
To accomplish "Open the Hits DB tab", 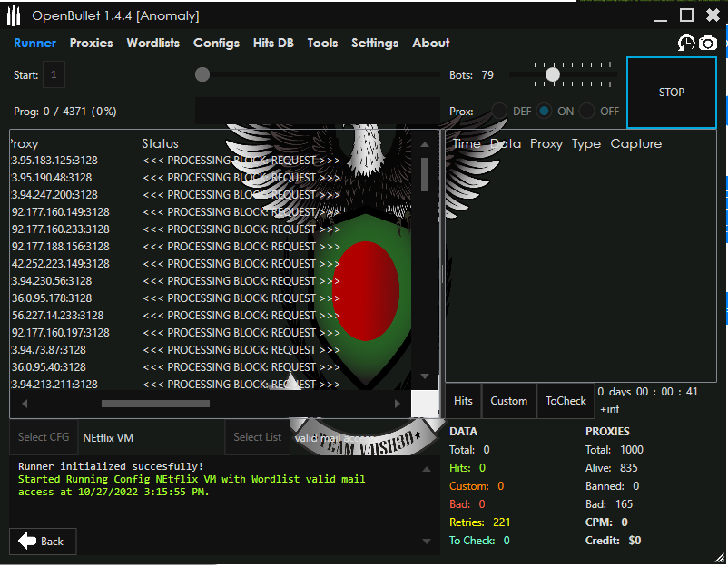I will coord(273,44).
